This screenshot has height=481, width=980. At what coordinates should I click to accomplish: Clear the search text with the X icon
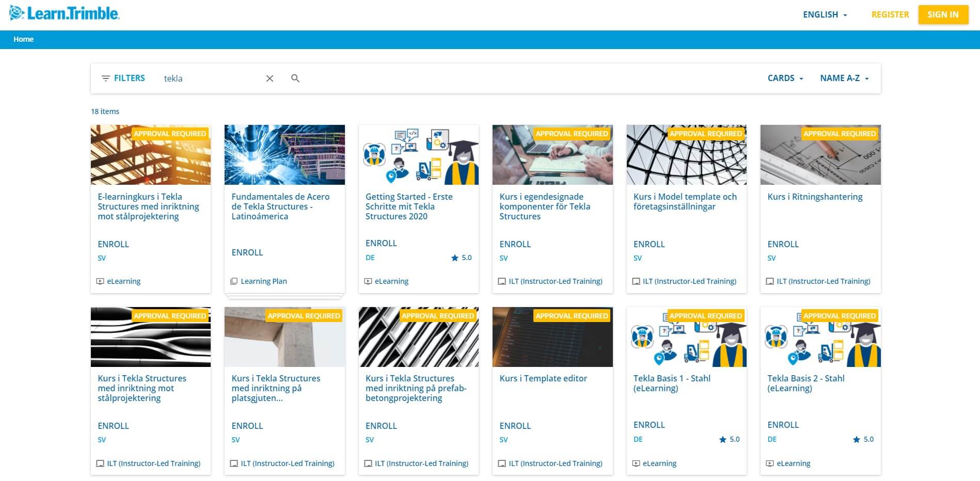(x=270, y=78)
